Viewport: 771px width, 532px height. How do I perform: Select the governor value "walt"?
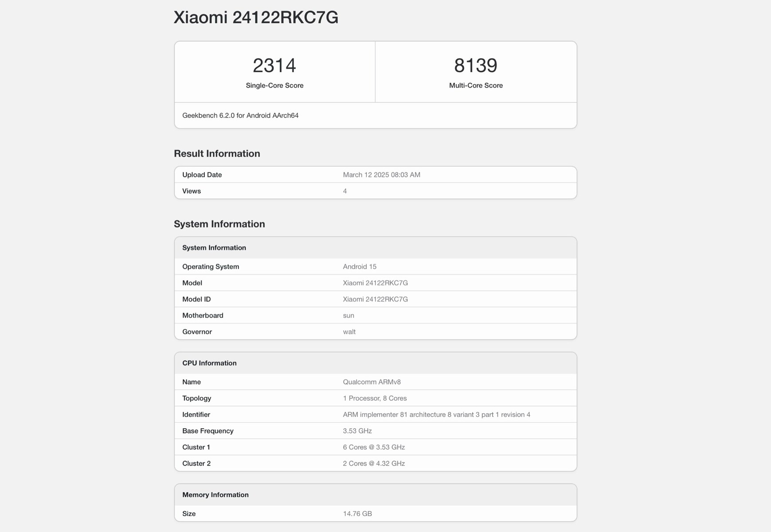click(x=349, y=332)
